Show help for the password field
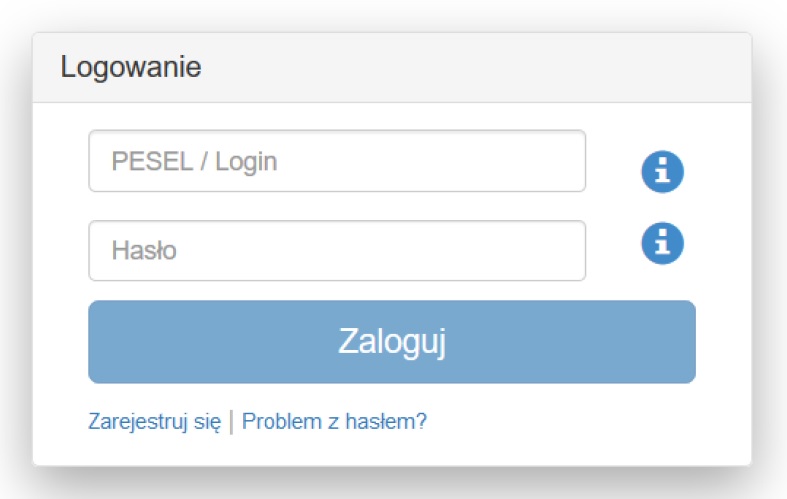 (x=663, y=243)
